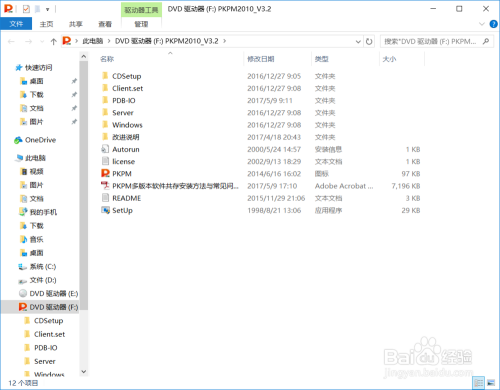Open pinned 桌面 under quick access
Screen dimensions: 500x390
pyautogui.click(x=37, y=81)
